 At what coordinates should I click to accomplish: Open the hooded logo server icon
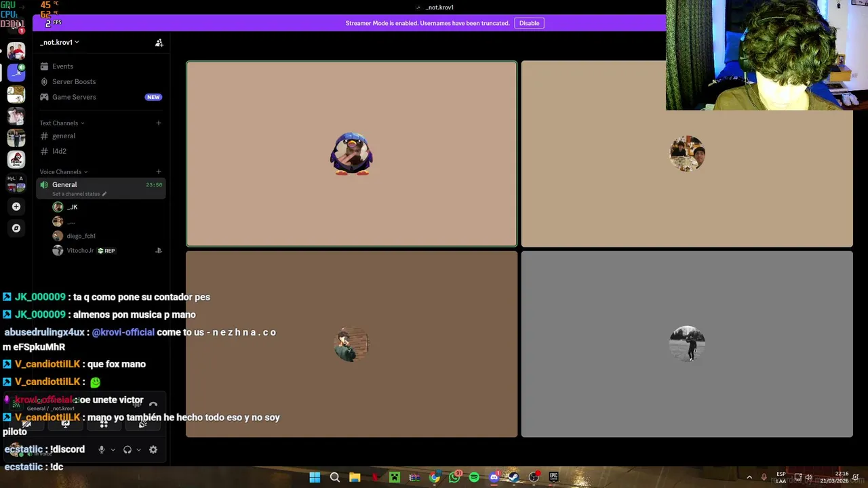[16, 160]
